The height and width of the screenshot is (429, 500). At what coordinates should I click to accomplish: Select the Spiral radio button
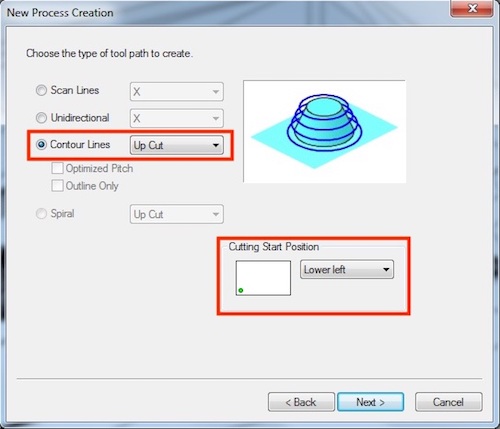(x=41, y=213)
